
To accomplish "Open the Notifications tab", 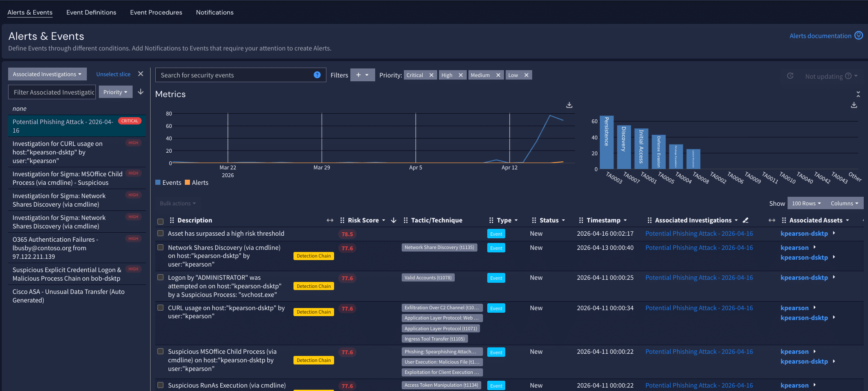I will click(215, 12).
